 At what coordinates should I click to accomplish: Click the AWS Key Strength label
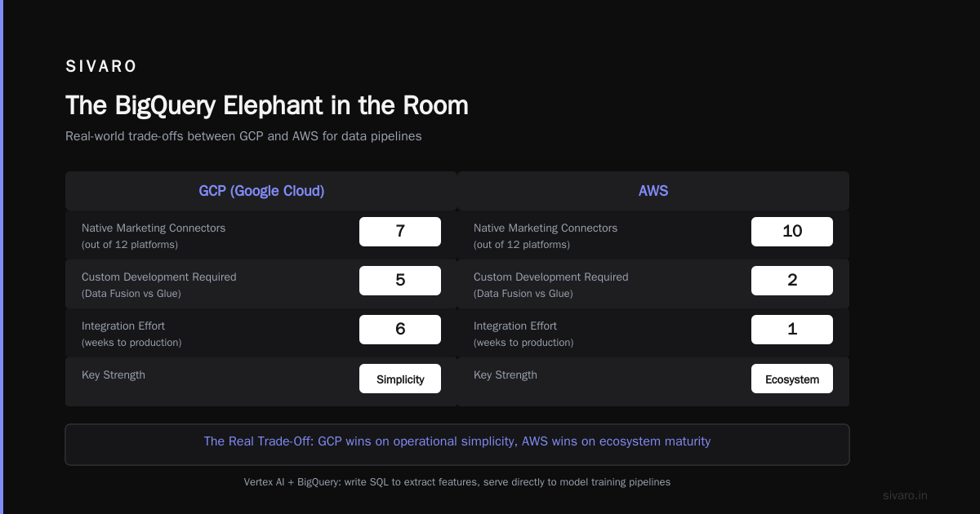[x=506, y=374]
